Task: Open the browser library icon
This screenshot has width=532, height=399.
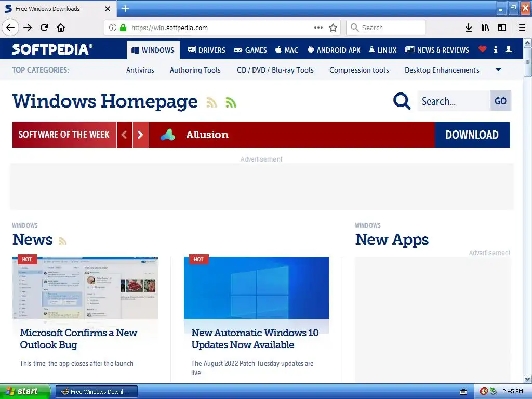Action: point(485,28)
